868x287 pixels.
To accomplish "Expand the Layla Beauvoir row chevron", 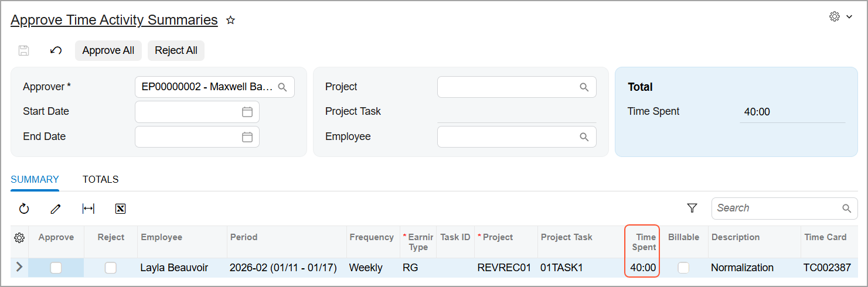I will 19,267.
